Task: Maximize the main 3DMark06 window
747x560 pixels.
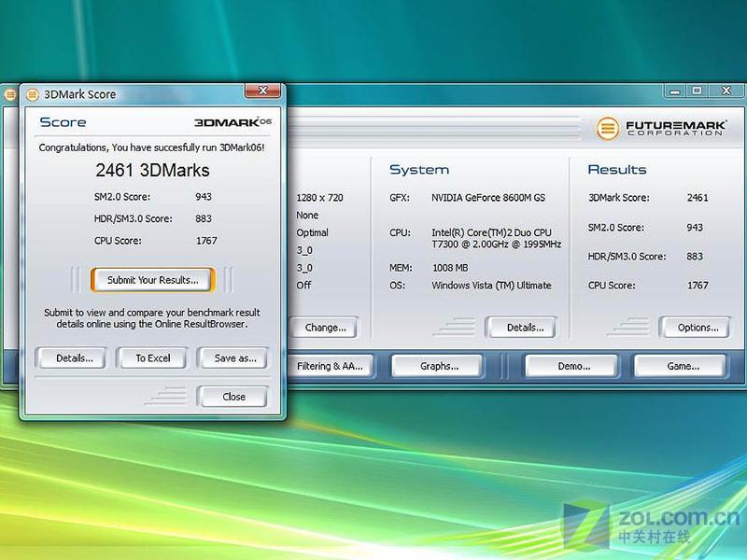Action: click(697, 91)
